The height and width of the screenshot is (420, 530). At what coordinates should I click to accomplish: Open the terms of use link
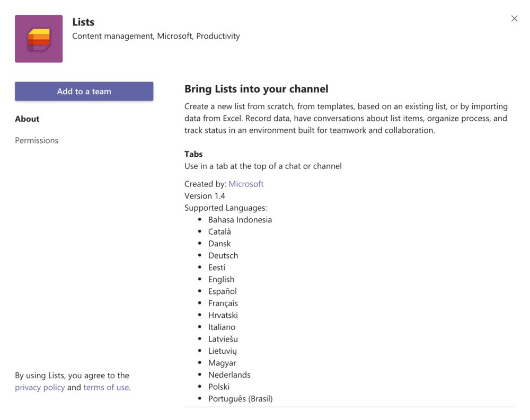click(106, 387)
